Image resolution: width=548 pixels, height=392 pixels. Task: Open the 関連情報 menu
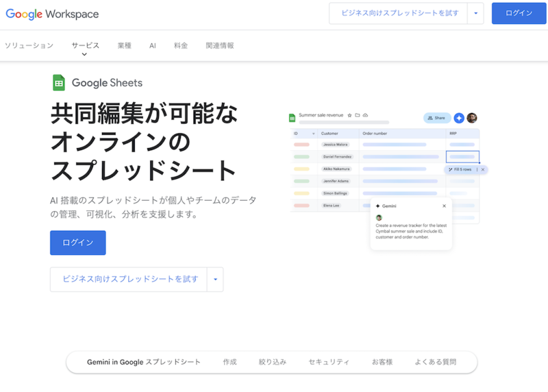point(220,45)
